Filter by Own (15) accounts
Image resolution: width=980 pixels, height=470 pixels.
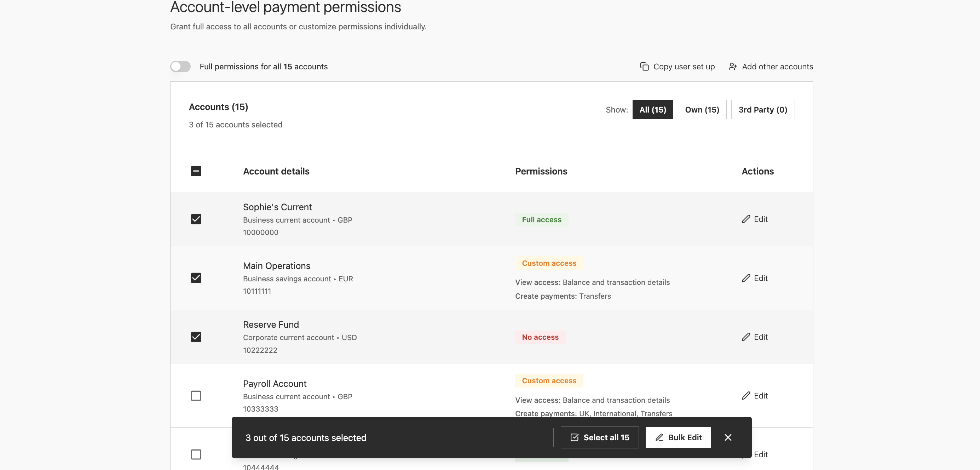point(702,110)
